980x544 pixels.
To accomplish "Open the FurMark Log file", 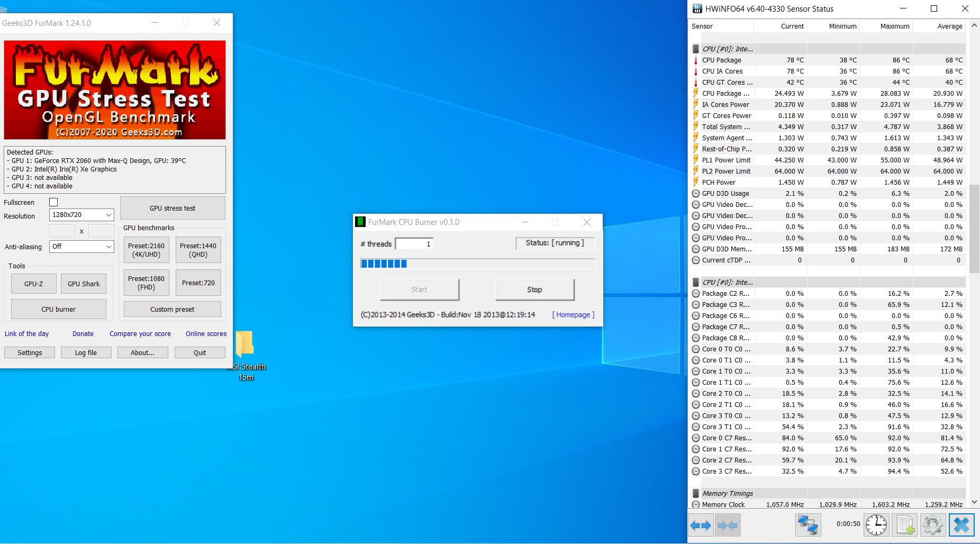I will pyautogui.click(x=86, y=353).
